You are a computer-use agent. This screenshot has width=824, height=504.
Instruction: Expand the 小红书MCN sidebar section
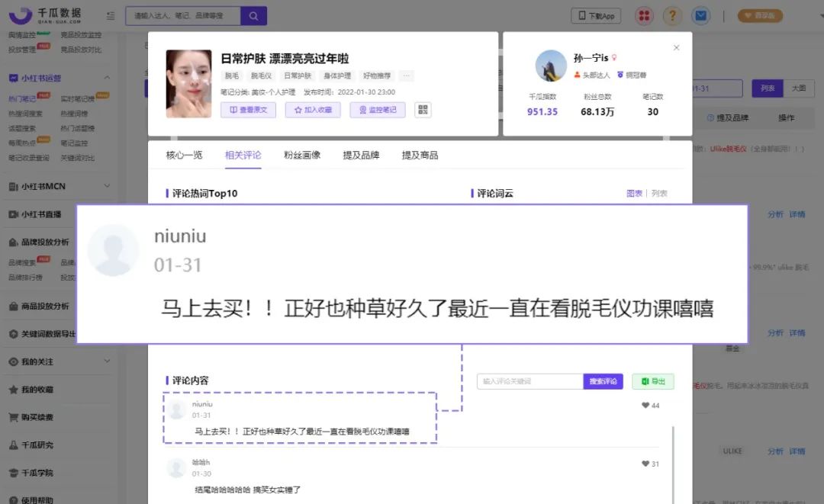point(107,185)
